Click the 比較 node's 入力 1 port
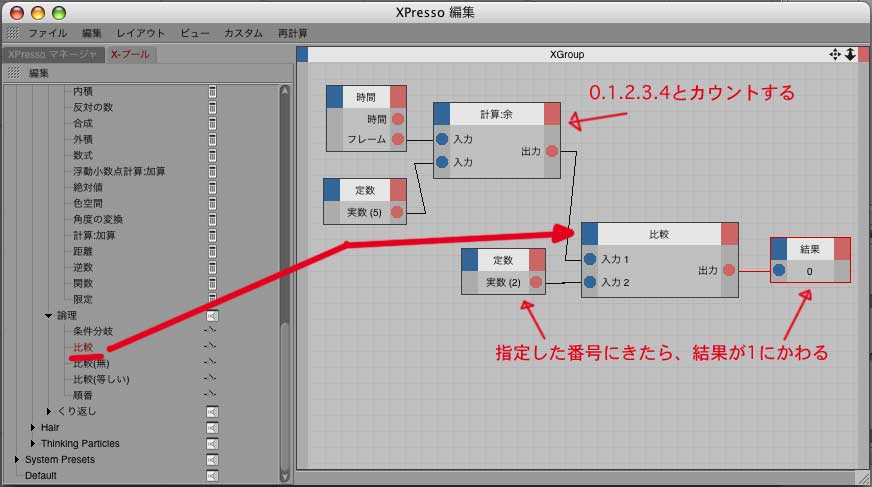The width and height of the screenshot is (872, 487). pyautogui.click(x=590, y=259)
